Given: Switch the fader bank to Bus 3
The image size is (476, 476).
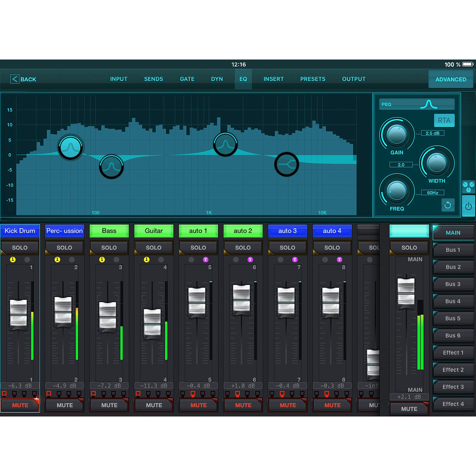Looking at the screenshot, I should tap(454, 284).
